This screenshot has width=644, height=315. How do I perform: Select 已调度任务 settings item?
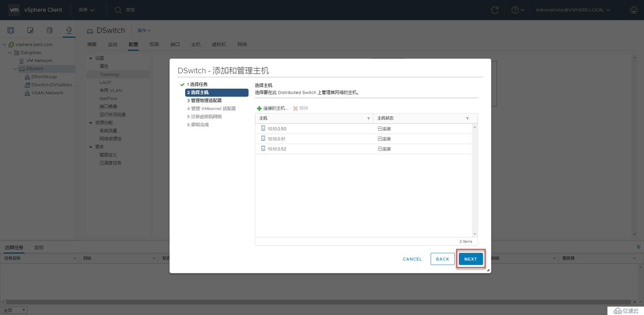(110, 163)
